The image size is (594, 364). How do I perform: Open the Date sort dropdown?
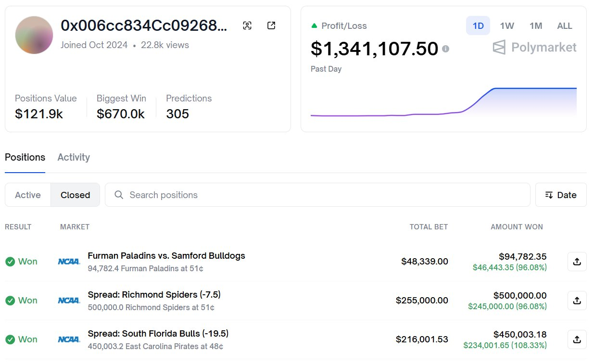(x=561, y=195)
